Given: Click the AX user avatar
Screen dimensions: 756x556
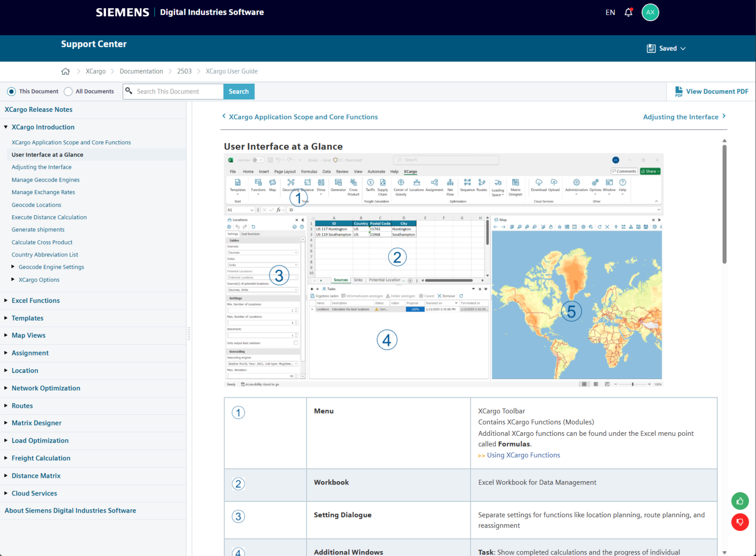Looking at the screenshot, I should (x=650, y=12).
